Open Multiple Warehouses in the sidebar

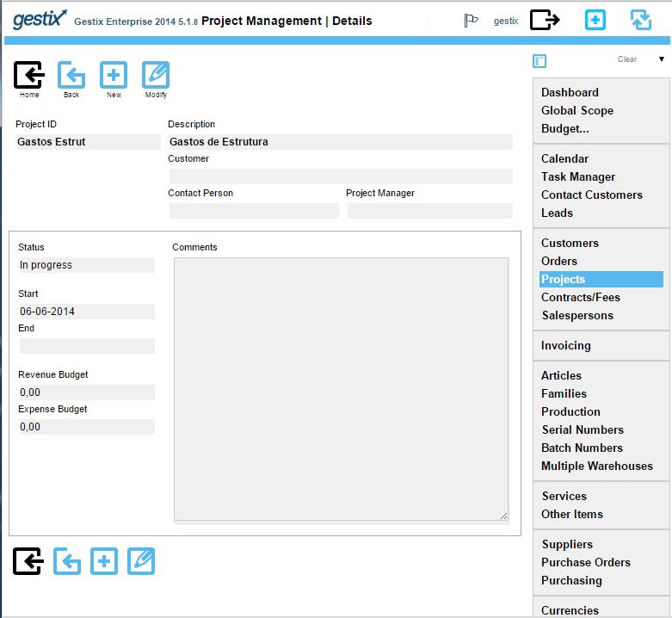coord(596,466)
